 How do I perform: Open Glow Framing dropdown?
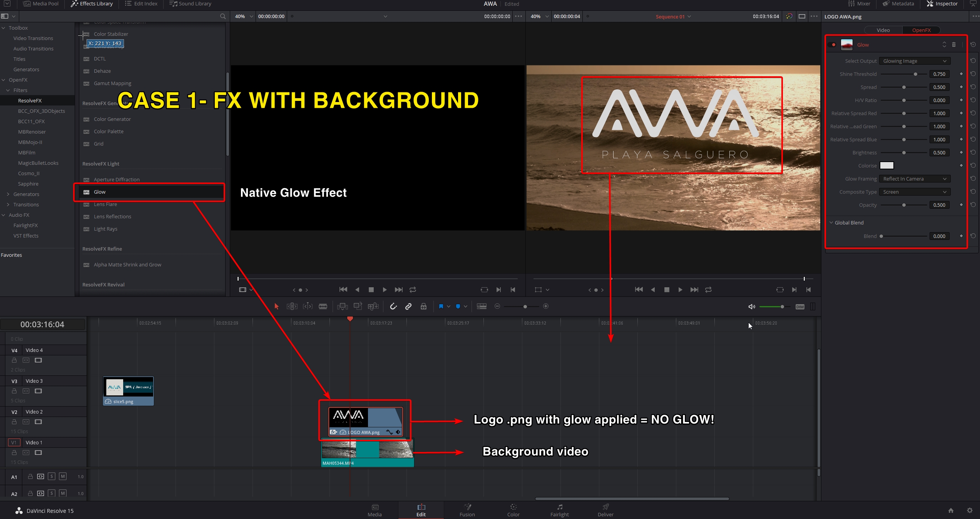click(915, 179)
